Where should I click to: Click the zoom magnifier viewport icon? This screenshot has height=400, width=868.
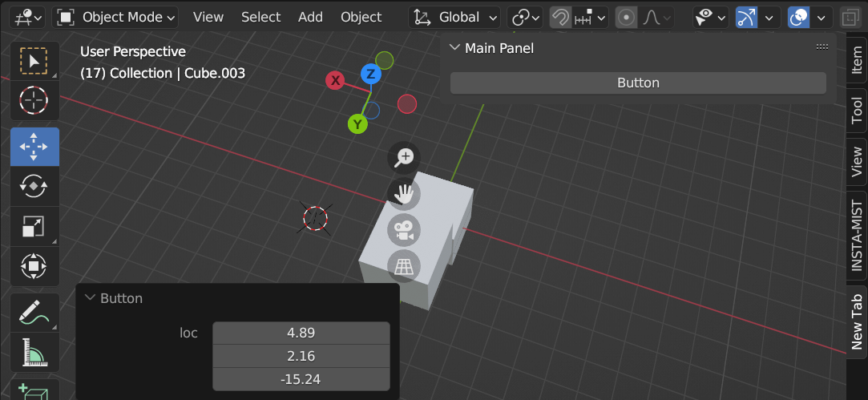(405, 157)
